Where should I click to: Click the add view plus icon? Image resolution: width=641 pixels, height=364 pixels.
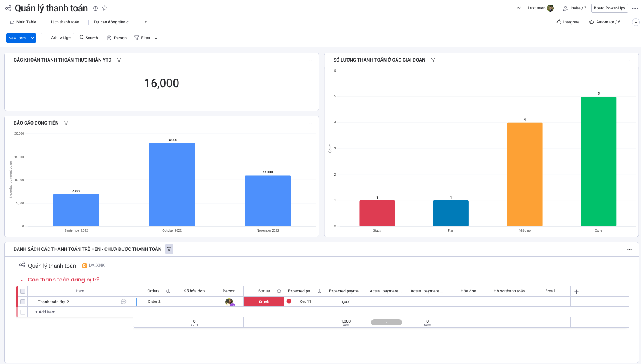[146, 22]
